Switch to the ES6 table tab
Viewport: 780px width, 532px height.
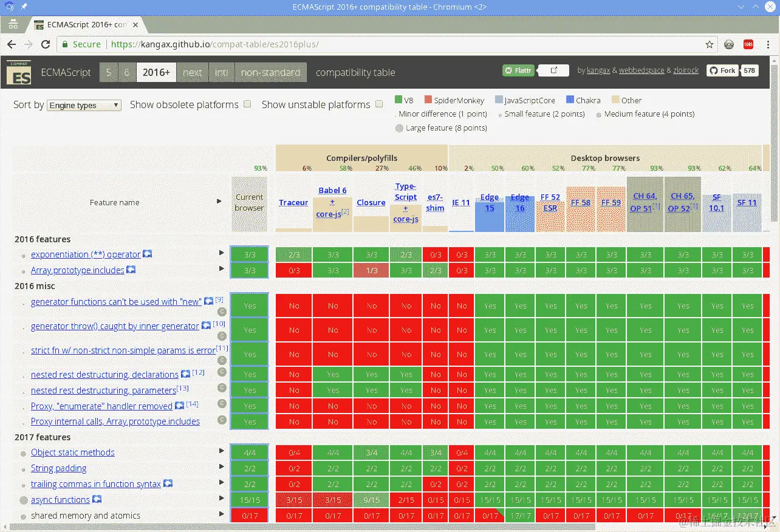(127, 72)
